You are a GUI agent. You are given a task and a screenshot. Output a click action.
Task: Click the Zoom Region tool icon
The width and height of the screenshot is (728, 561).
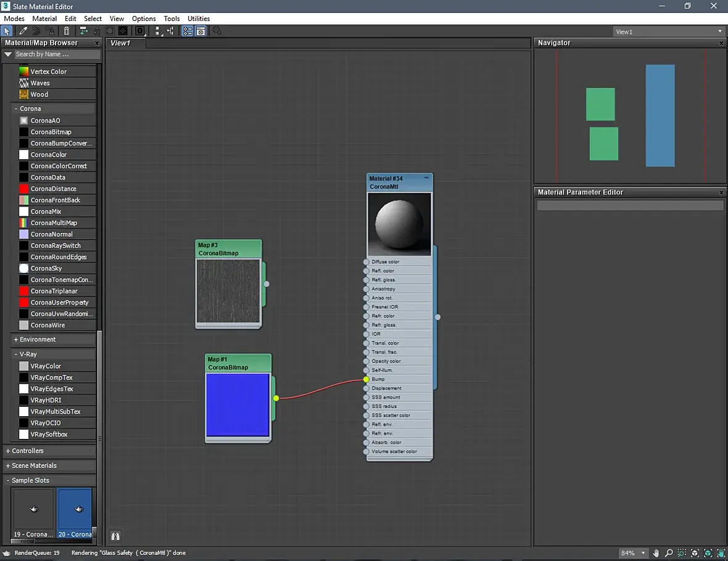[x=682, y=552]
